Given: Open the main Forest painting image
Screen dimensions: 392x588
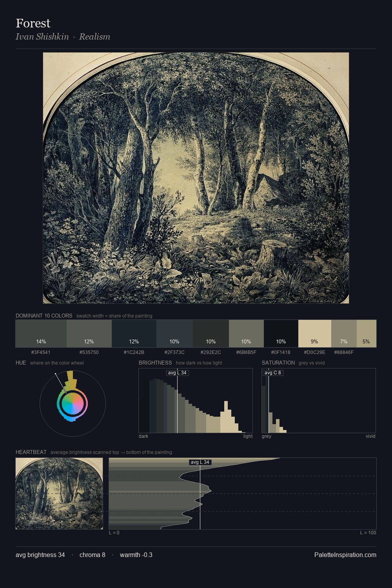Looking at the screenshot, I should click(x=196, y=178).
